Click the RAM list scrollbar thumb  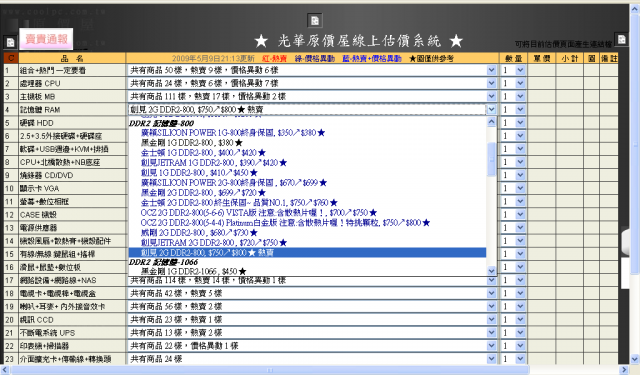[x=491, y=159]
